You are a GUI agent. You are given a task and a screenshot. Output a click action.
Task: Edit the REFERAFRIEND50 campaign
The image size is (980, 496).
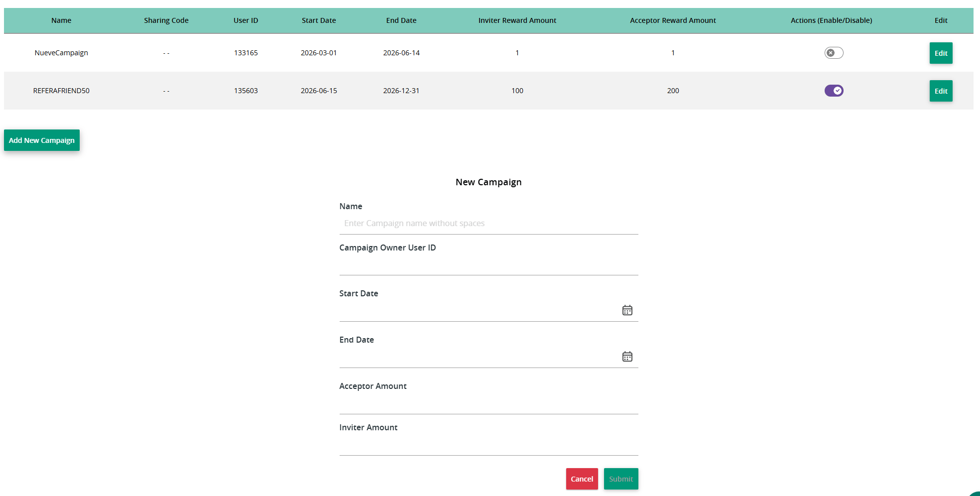941,91
